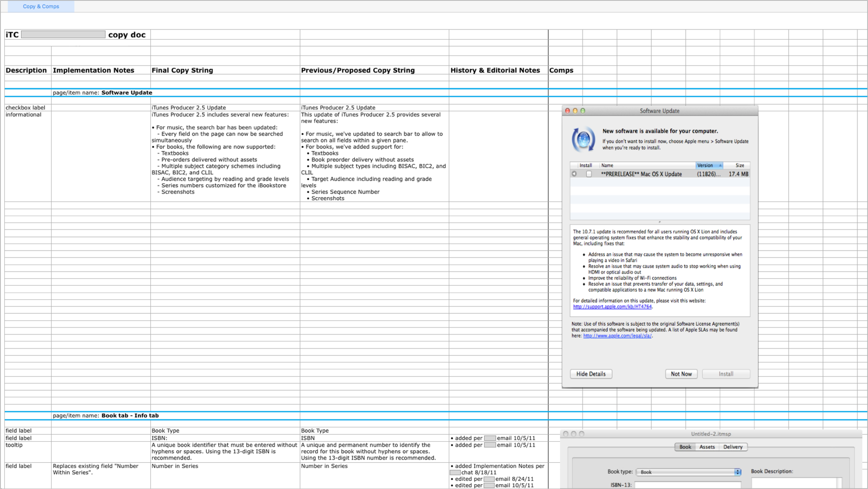Click the Not Now button
This screenshot has width=868, height=489.
(x=681, y=374)
